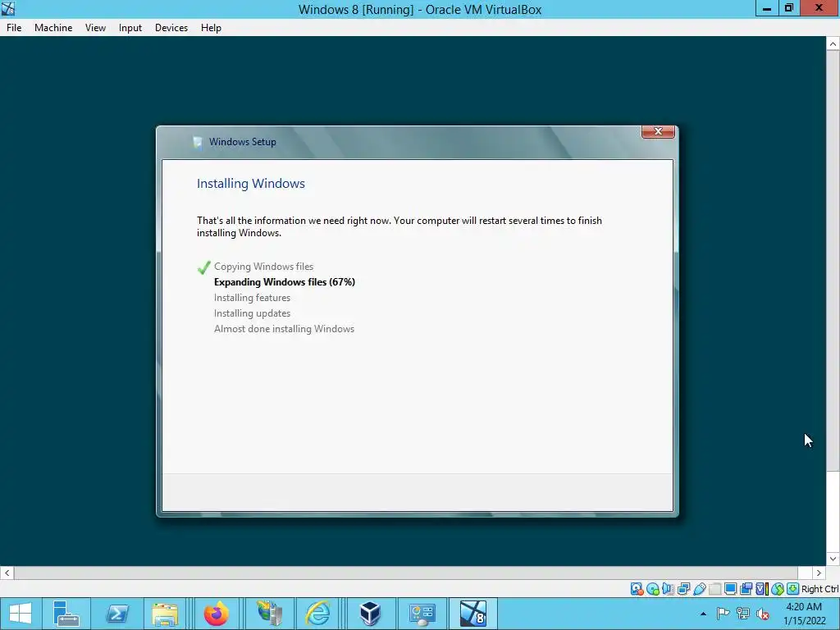Open the File menu
The image size is (840, 630).
[x=14, y=28]
